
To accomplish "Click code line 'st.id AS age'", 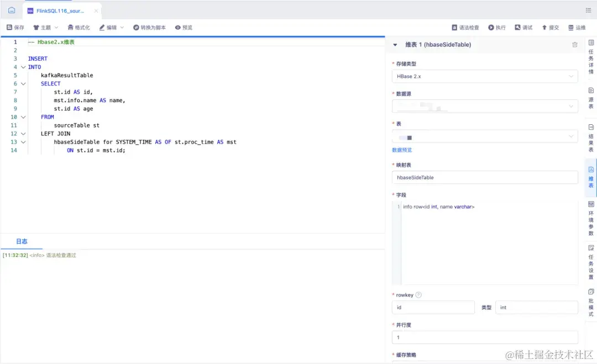I will pos(74,109).
